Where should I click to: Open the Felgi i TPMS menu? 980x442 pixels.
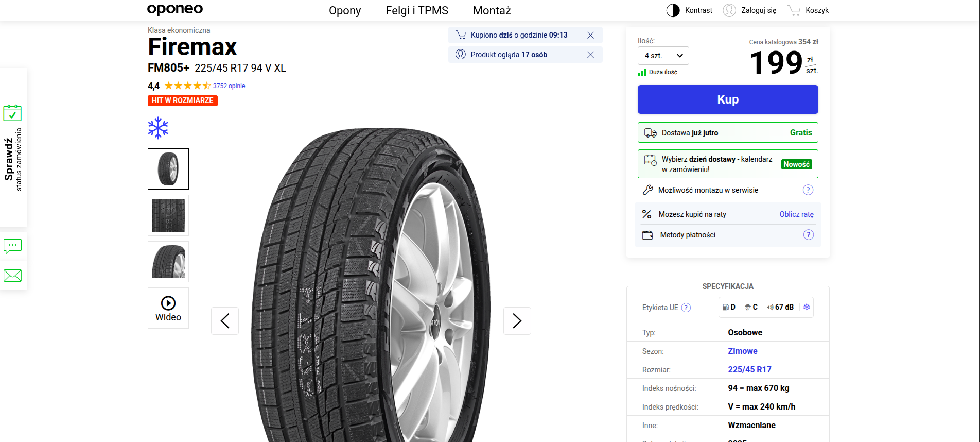pos(417,11)
